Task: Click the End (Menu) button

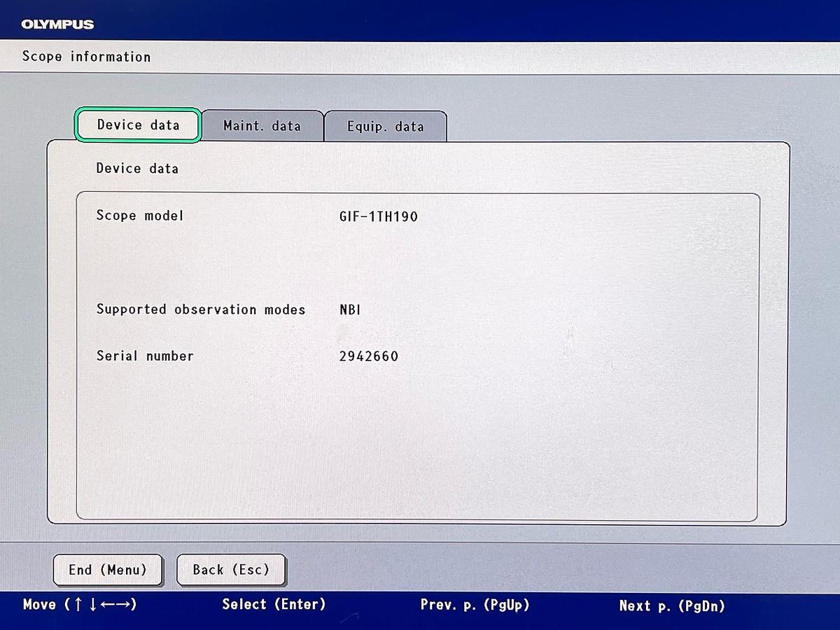Action: (x=108, y=570)
